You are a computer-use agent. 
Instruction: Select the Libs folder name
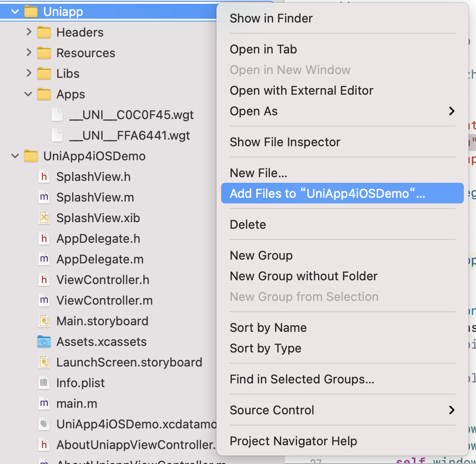pyautogui.click(x=68, y=74)
